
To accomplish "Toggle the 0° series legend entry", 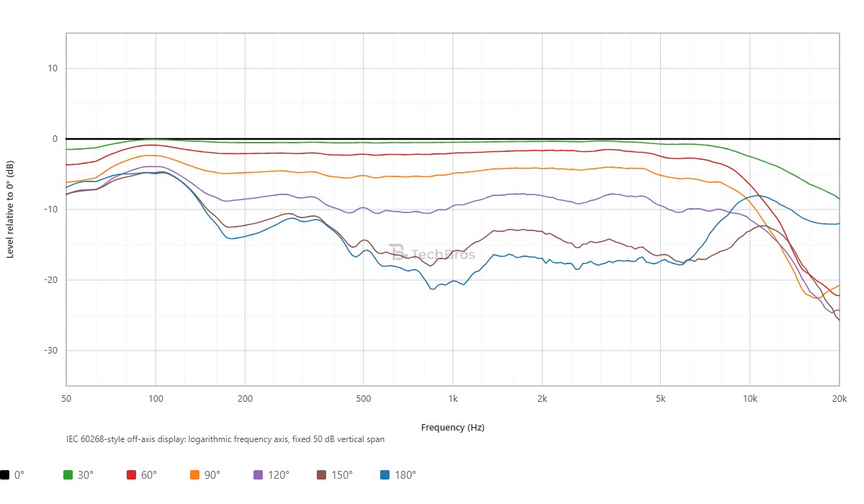I will tap(12, 475).
